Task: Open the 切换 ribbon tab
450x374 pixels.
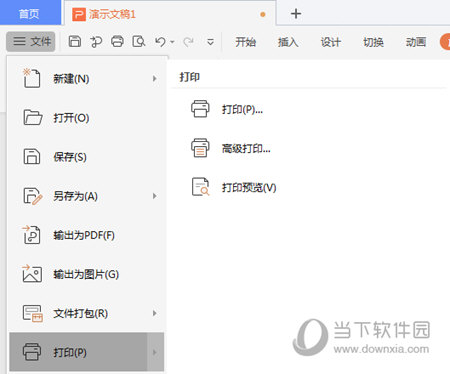Action: point(373,42)
